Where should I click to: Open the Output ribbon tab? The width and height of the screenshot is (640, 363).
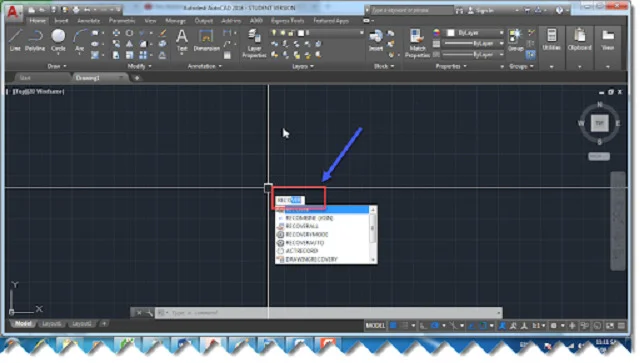click(x=203, y=20)
